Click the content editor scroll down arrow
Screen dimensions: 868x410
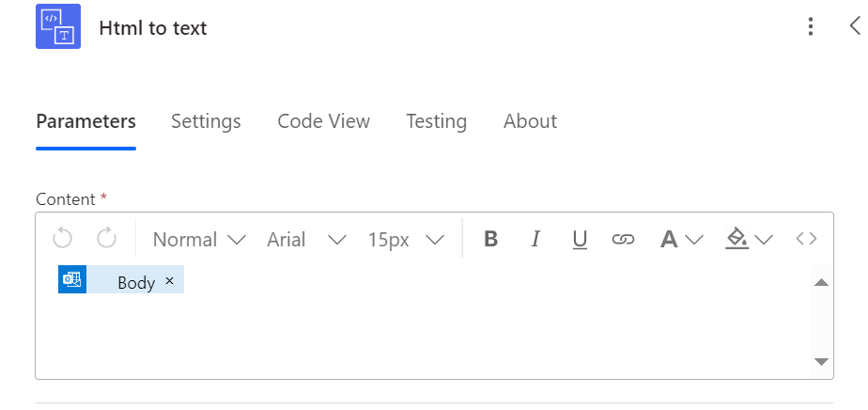pos(820,361)
